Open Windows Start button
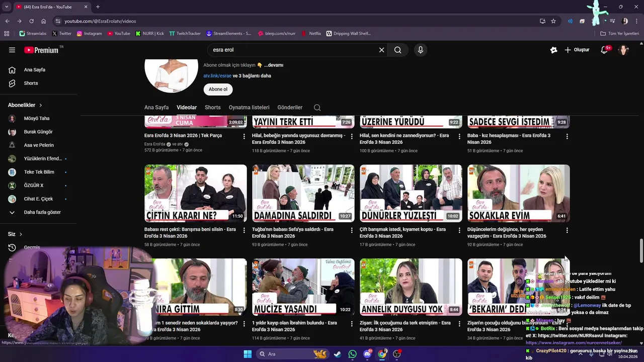Image resolution: width=644 pixels, height=362 pixels. (x=248, y=354)
